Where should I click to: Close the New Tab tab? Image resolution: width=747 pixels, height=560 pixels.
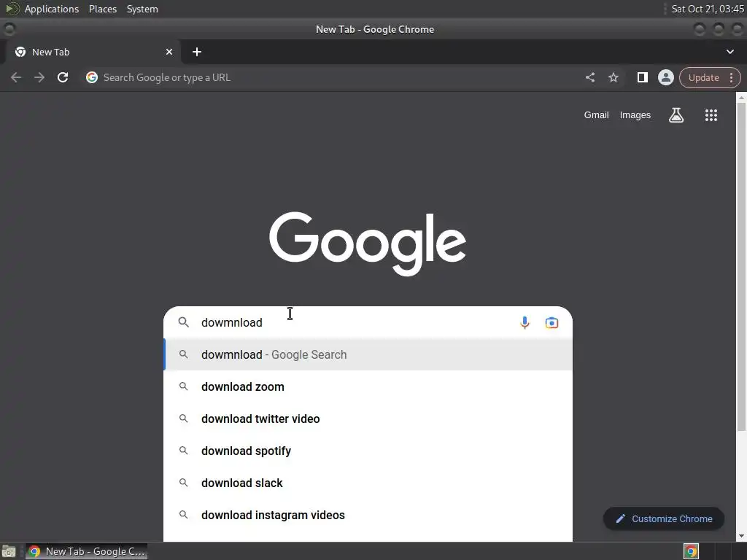pyautogui.click(x=169, y=52)
